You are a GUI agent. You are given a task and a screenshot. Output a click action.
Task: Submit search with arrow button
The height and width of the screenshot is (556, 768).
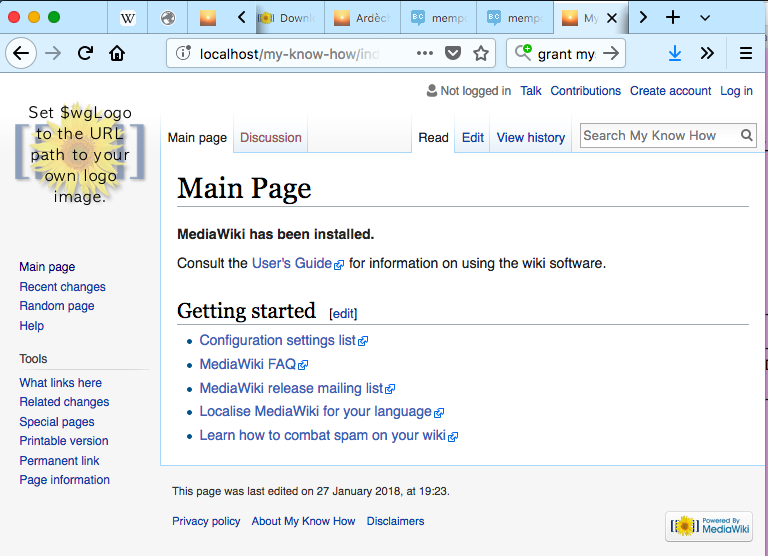pyautogui.click(x=611, y=53)
